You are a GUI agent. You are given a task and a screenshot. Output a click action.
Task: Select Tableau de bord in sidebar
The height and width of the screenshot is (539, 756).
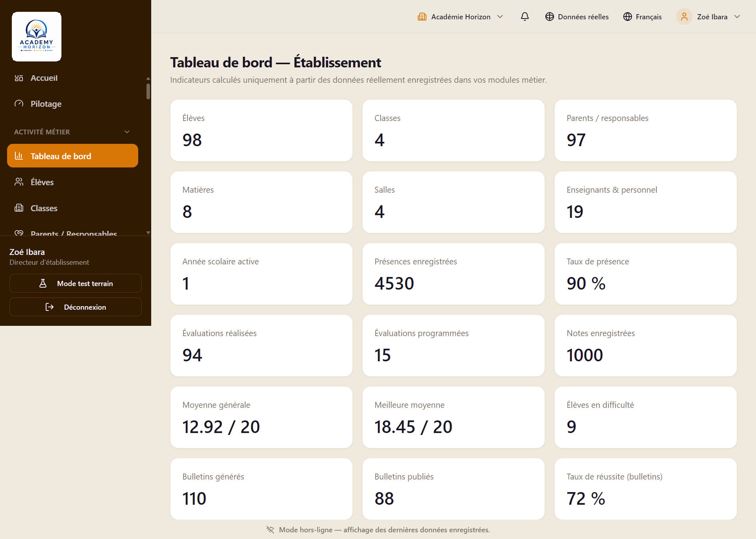(x=73, y=156)
